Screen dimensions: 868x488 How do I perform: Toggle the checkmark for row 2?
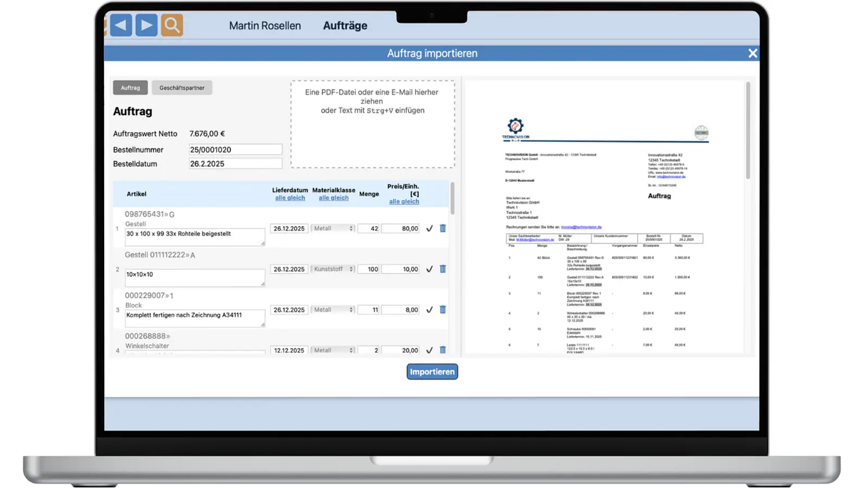(429, 269)
